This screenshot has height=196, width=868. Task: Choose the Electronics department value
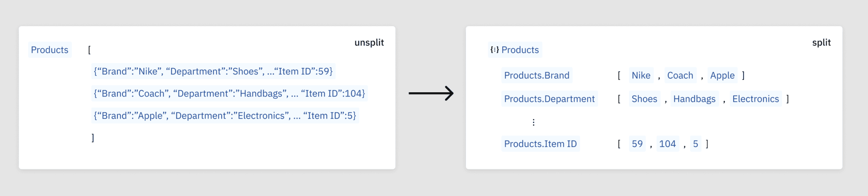point(755,99)
